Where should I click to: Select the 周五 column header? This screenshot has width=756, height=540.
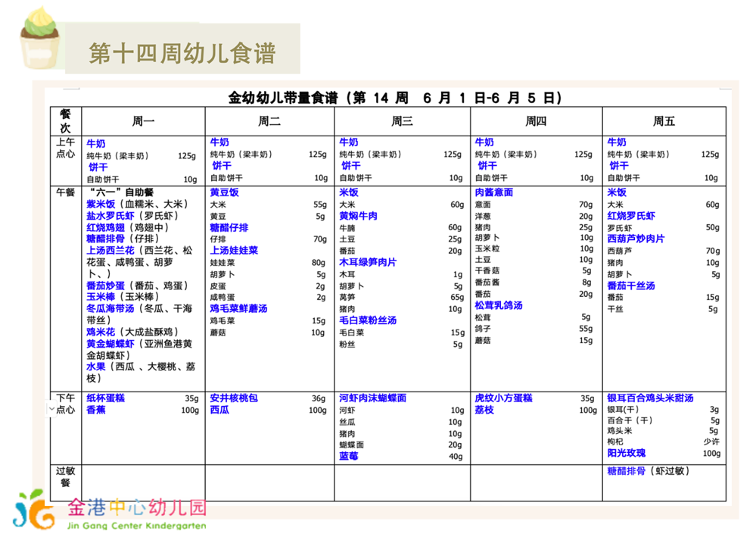[664, 121]
